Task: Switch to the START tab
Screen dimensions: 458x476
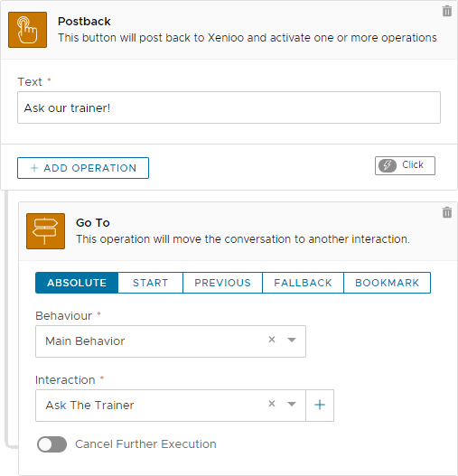Action: 150,283
